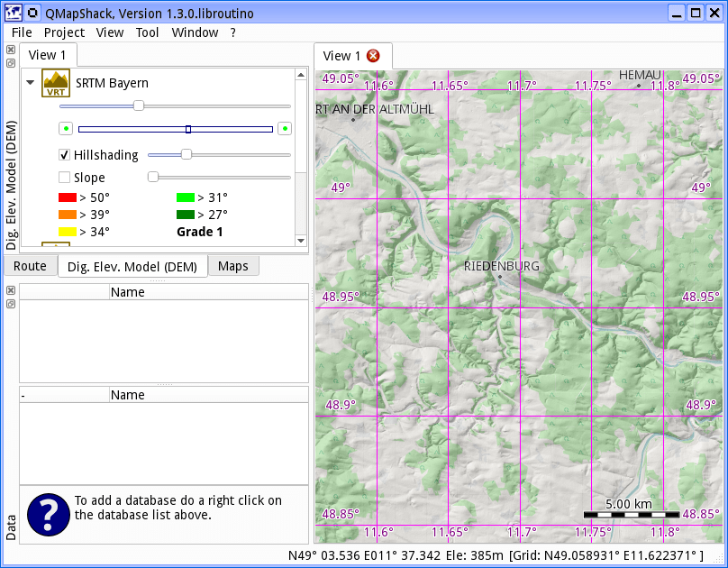Select the Dig. Elev. Model (DEM) tab
The width and height of the screenshot is (728, 568).
(132, 266)
